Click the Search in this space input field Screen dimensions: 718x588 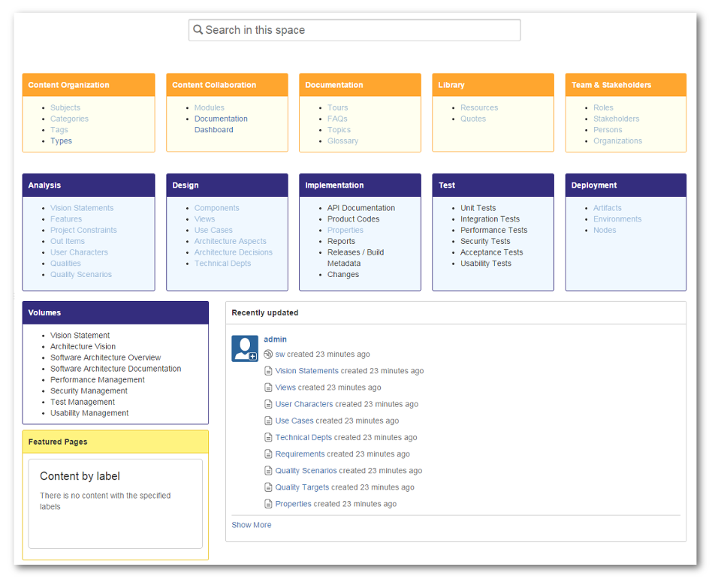click(x=353, y=30)
